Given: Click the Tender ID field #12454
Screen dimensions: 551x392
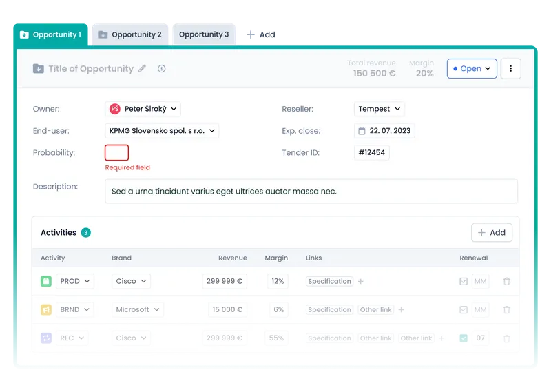Looking at the screenshot, I should pos(372,152).
